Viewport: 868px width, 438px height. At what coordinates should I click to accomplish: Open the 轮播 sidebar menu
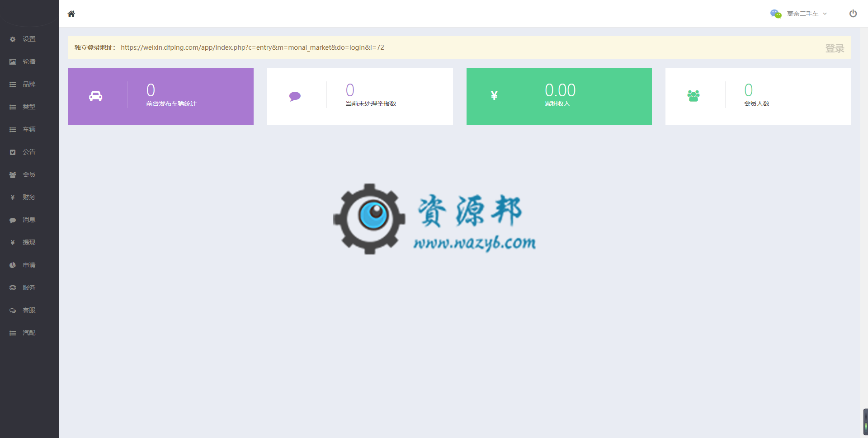pos(29,61)
